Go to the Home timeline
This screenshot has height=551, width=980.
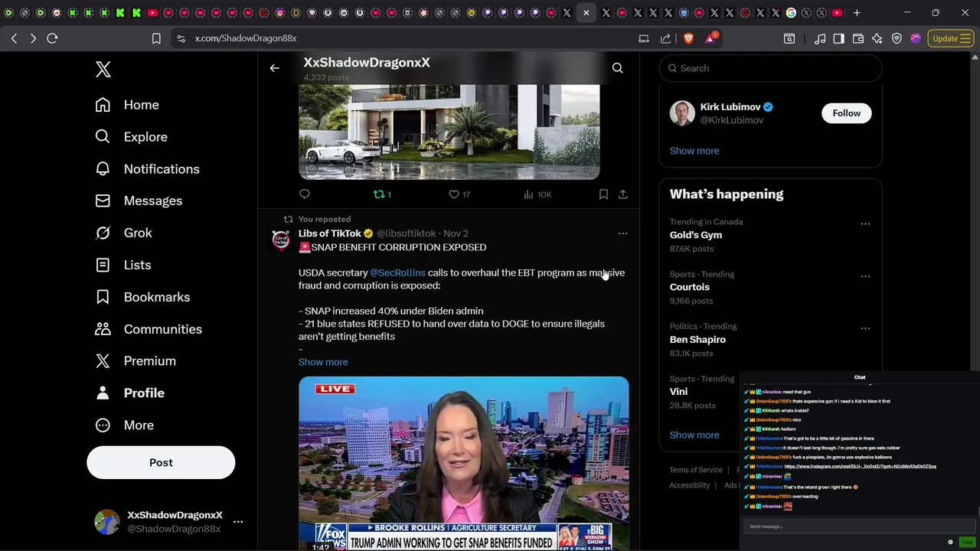pyautogui.click(x=127, y=105)
